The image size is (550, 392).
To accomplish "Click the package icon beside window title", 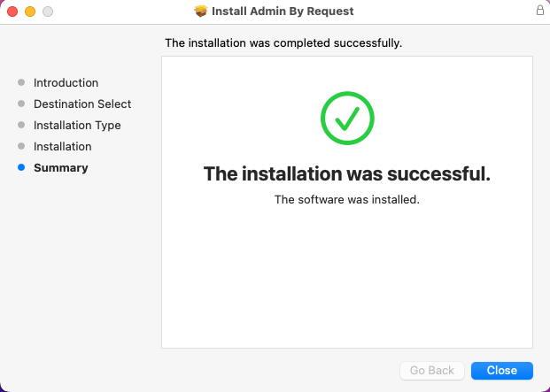I will [201, 11].
